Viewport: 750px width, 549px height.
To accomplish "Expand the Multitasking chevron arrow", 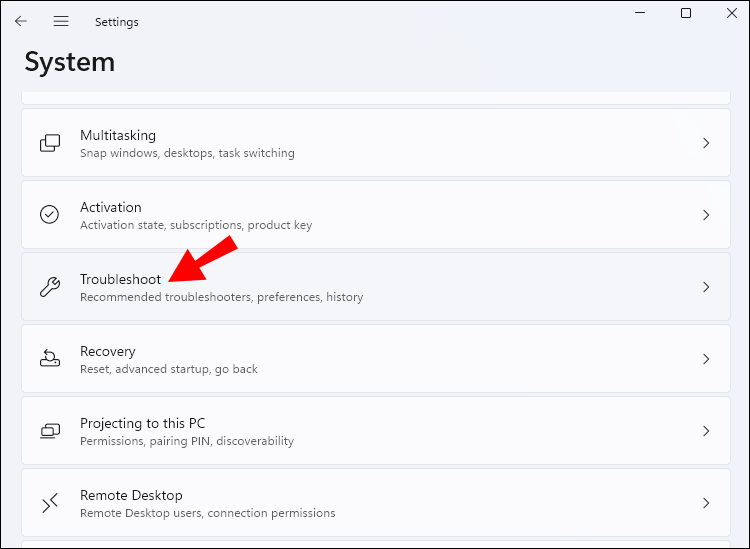I will click(x=706, y=143).
